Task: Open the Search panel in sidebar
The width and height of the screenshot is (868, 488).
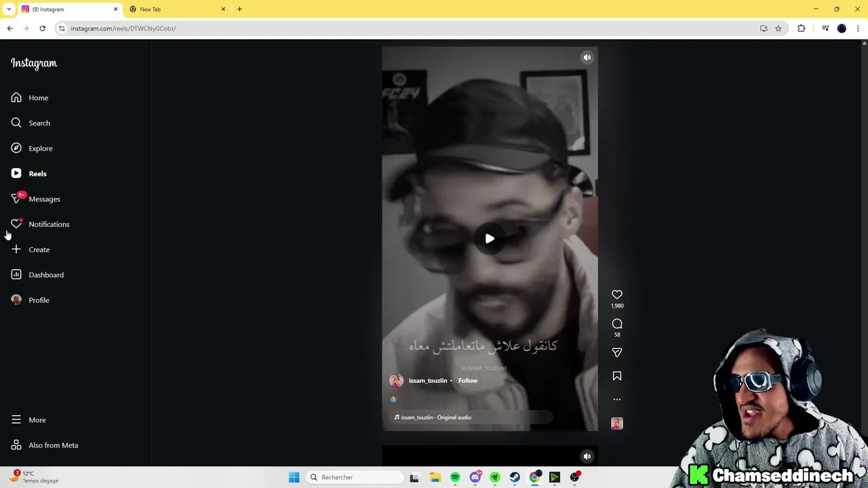Action: pyautogui.click(x=30, y=123)
